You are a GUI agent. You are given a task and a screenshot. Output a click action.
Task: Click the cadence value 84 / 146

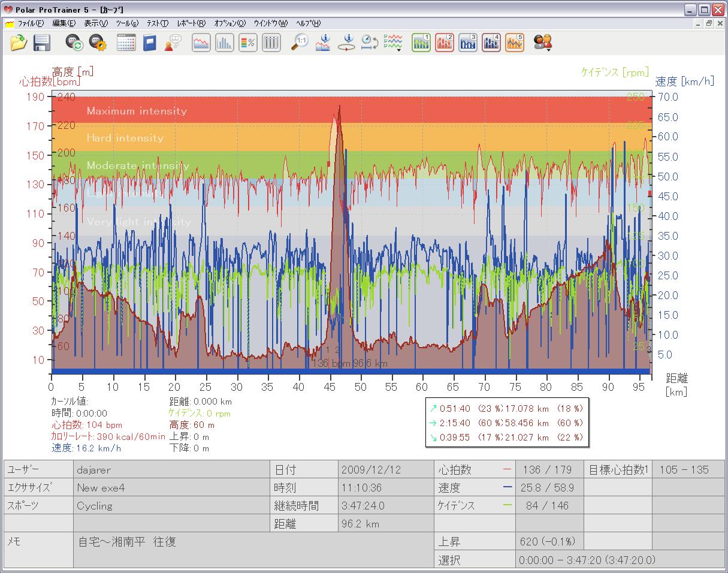(x=549, y=505)
